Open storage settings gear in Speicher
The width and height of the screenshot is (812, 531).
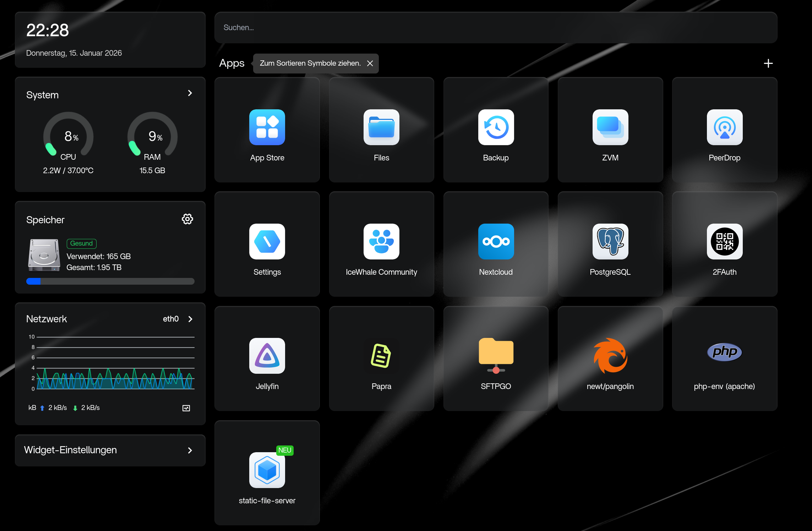[187, 219]
